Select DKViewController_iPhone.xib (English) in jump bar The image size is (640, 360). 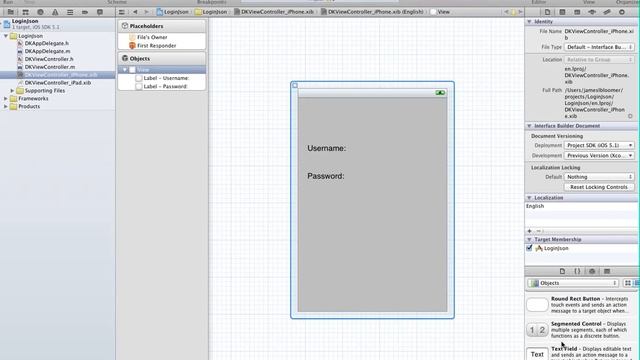[372, 12]
